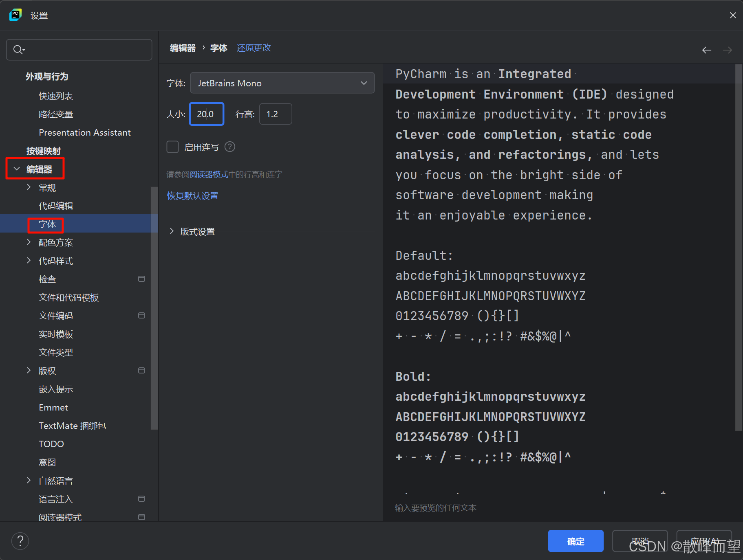Viewport: 743px width, 560px height.
Task: Select 代码编辑 in the settings tree
Action: coord(56,206)
